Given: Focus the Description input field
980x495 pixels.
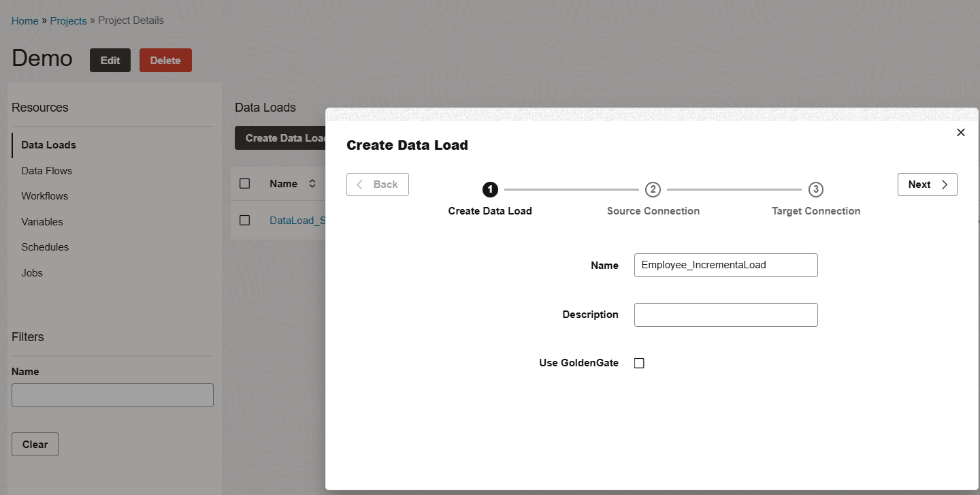Looking at the screenshot, I should pos(725,315).
